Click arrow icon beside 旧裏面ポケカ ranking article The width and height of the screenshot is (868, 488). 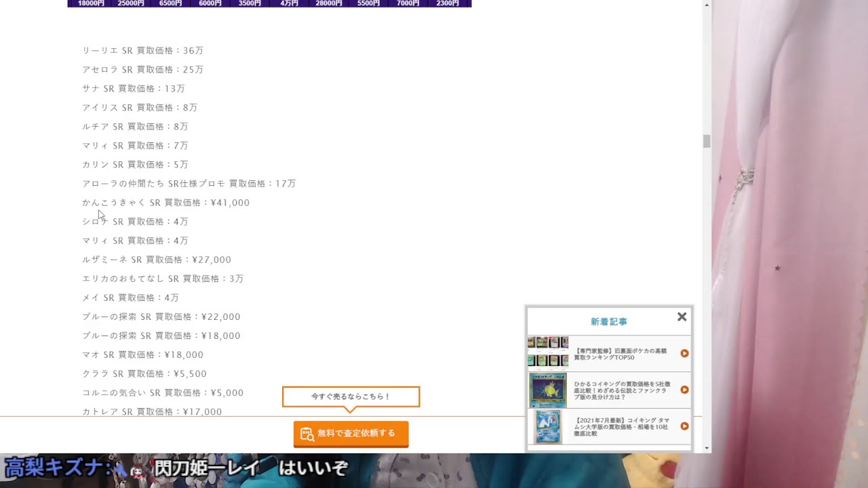[x=684, y=353]
